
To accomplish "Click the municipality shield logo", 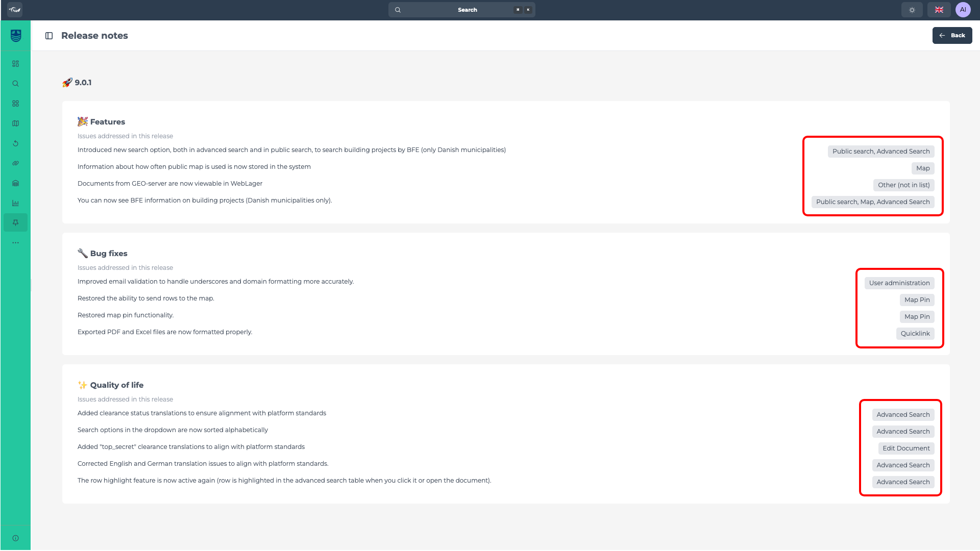I will coord(16,36).
